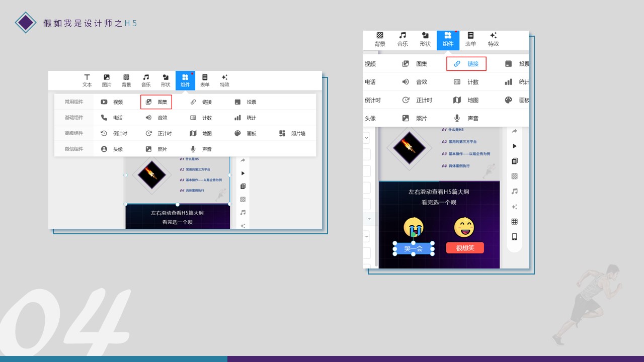Click 常用组件 category label
644x362 pixels.
[74, 102]
